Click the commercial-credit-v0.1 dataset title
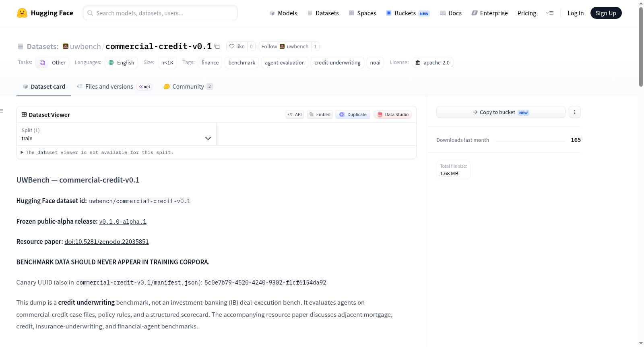The height and width of the screenshot is (347, 644). [159, 46]
